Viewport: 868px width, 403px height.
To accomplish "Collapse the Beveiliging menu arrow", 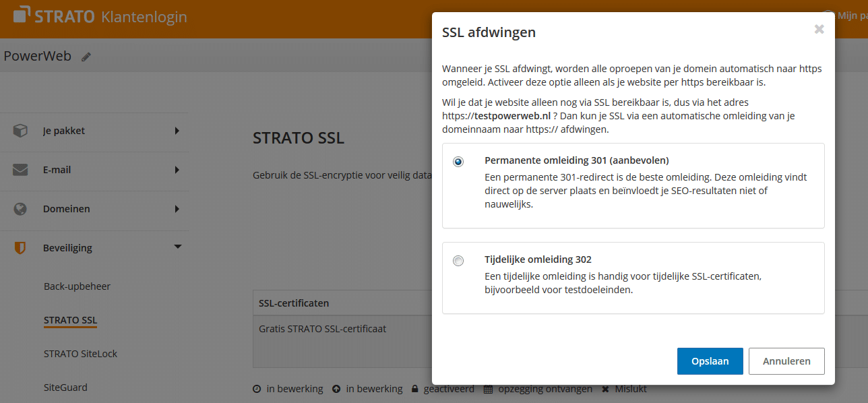I will pyautogui.click(x=178, y=247).
